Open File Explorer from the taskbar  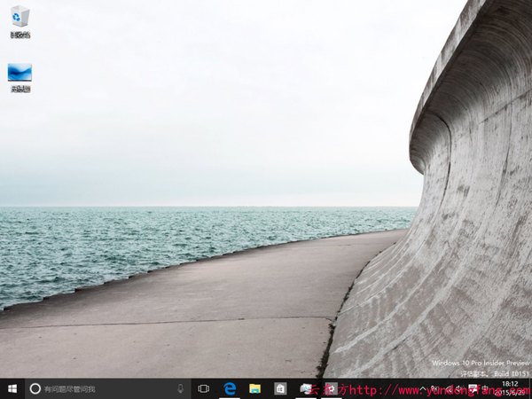pos(254,389)
